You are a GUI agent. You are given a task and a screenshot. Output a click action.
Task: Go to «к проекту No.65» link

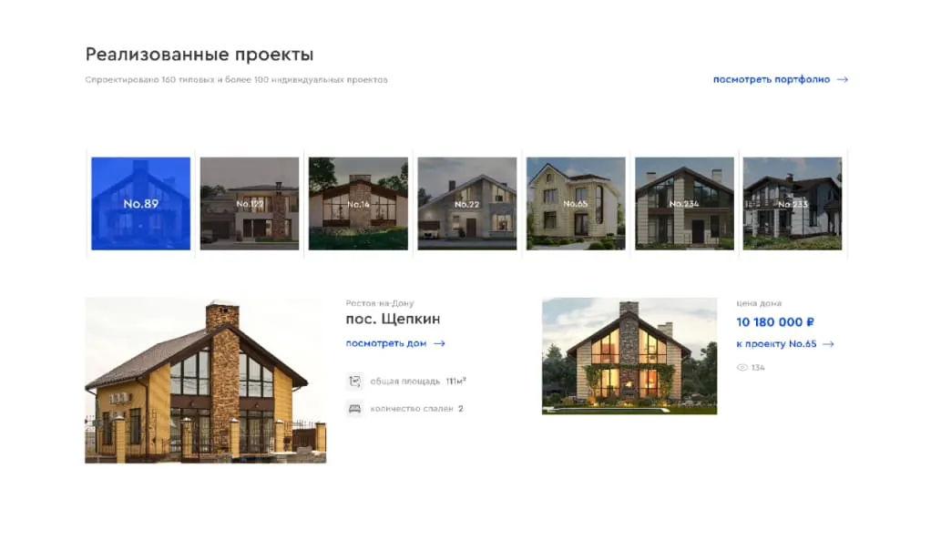coord(776,344)
